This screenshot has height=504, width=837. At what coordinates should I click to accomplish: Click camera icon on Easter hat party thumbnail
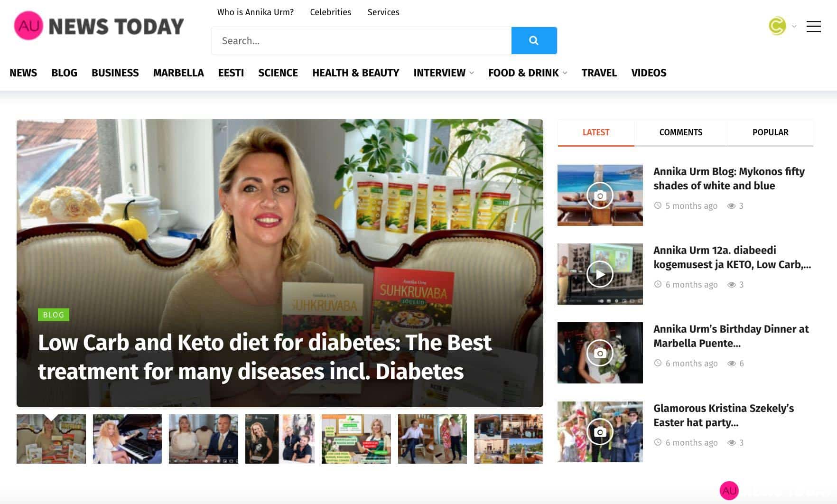(x=600, y=432)
